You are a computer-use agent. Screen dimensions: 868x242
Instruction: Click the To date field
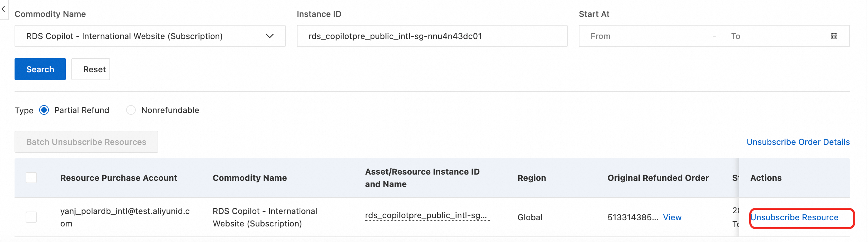[772, 36]
